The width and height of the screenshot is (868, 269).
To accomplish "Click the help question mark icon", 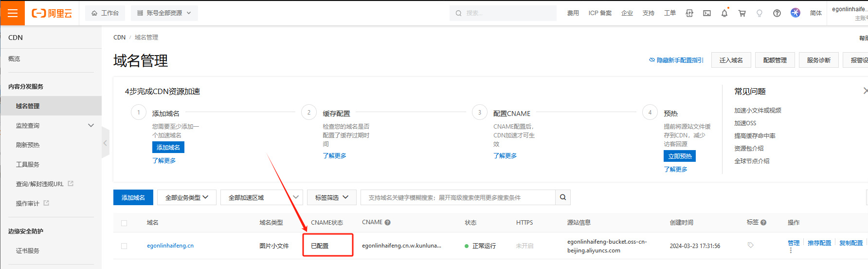I will pyautogui.click(x=777, y=13).
